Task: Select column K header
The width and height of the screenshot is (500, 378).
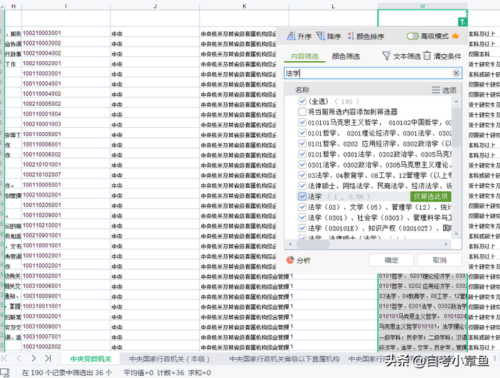Action: point(244,6)
